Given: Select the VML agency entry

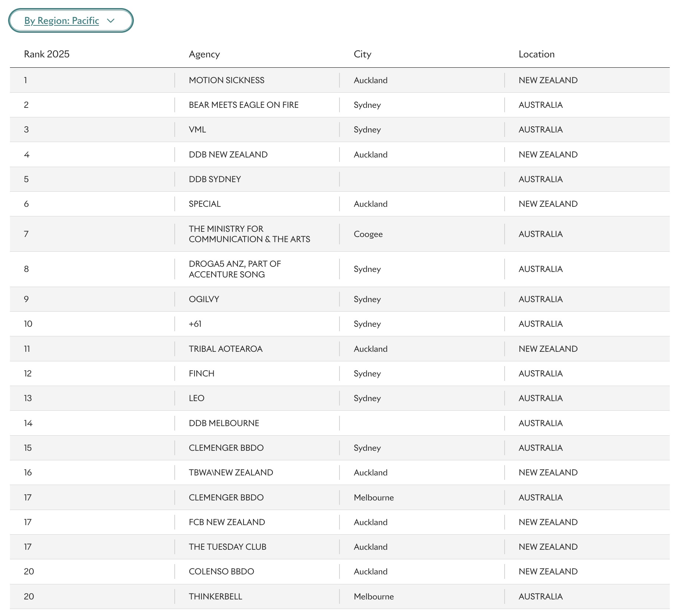Looking at the screenshot, I should [x=198, y=130].
